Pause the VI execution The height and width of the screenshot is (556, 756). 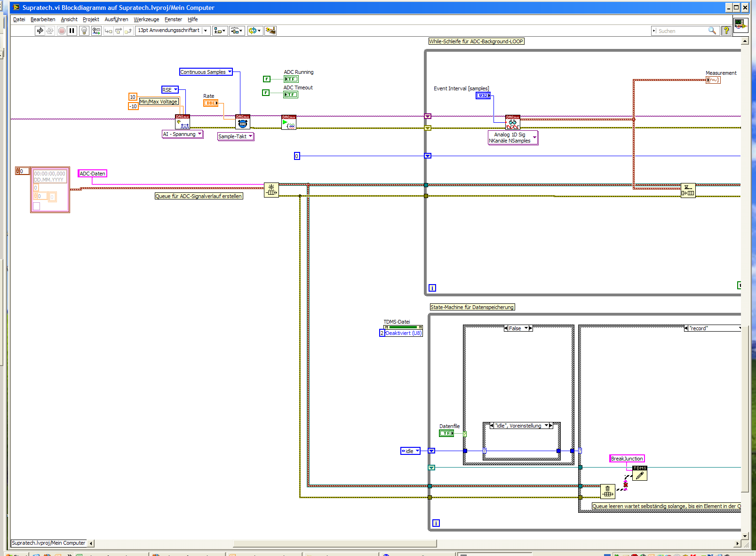pos(72,31)
